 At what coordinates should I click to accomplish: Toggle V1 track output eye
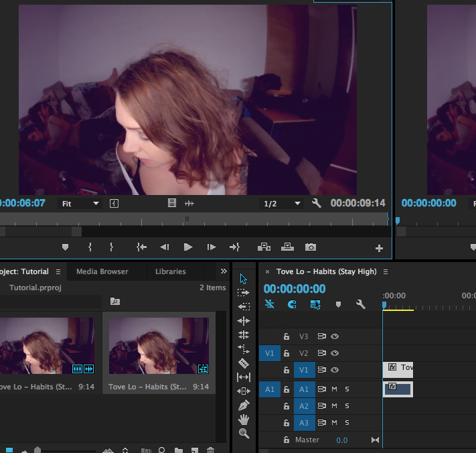click(x=335, y=370)
